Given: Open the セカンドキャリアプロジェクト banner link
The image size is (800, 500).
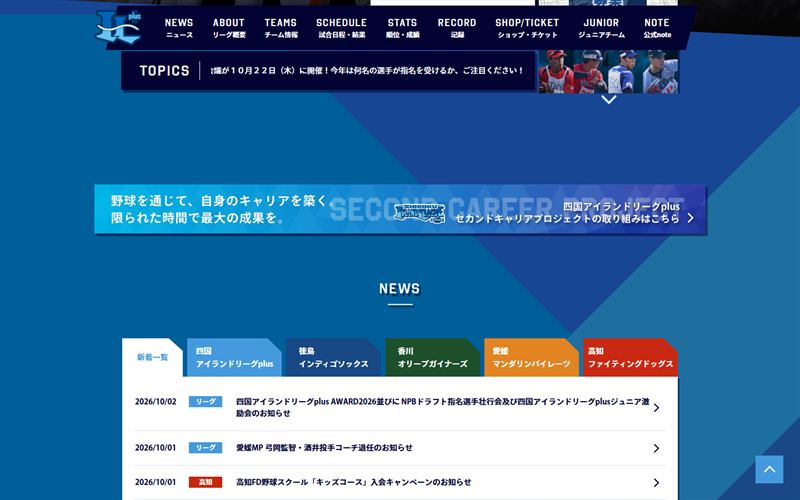Looking at the screenshot, I should point(401,209).
